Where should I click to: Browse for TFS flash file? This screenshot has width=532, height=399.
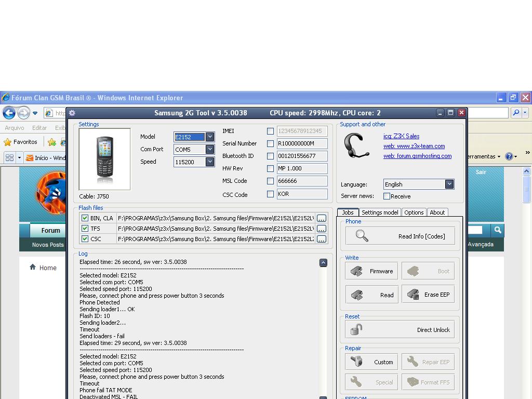pos(322,229)
